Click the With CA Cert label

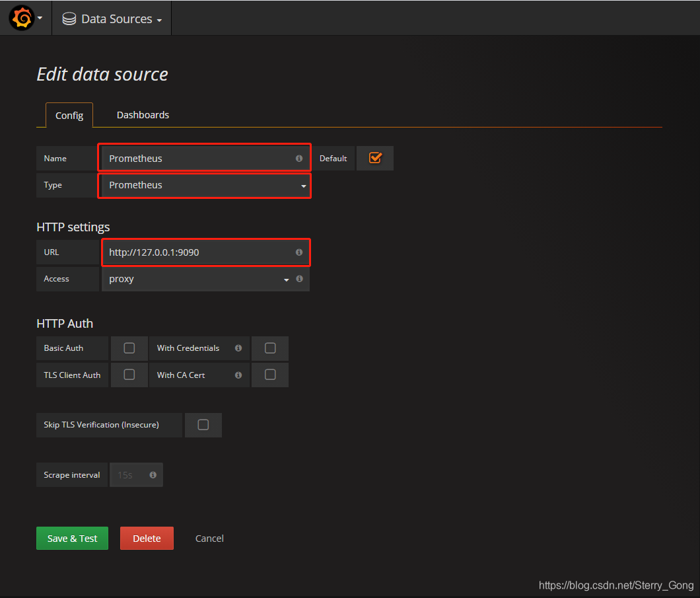pyautogui.click(x=181, y=375)
